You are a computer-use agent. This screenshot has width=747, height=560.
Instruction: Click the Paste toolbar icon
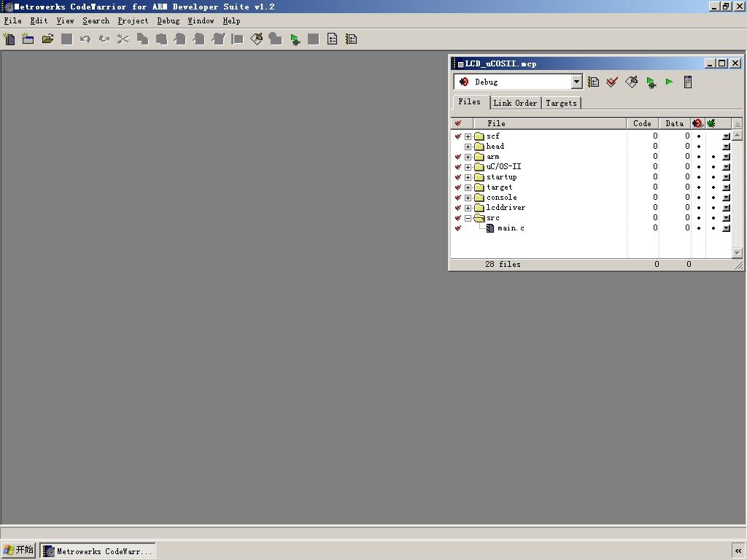coord(161,39)
